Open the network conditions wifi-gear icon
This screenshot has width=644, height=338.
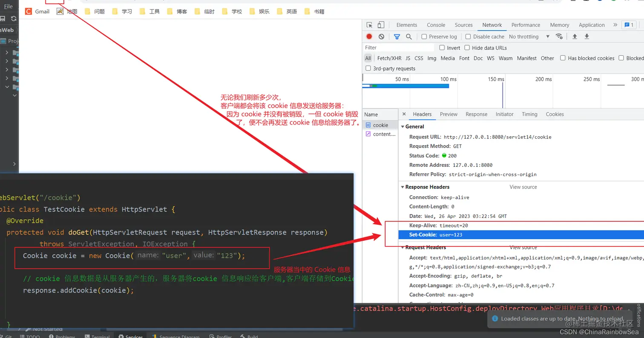559,37
